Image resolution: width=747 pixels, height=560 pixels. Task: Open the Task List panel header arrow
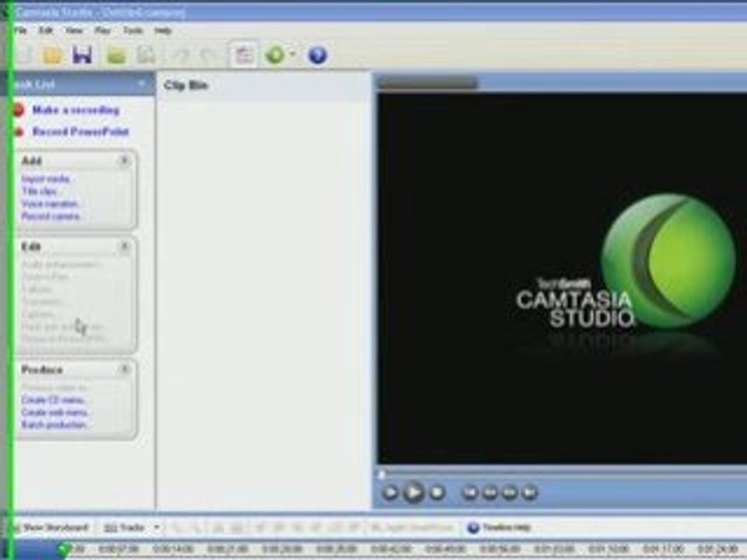tap(142, 84)
